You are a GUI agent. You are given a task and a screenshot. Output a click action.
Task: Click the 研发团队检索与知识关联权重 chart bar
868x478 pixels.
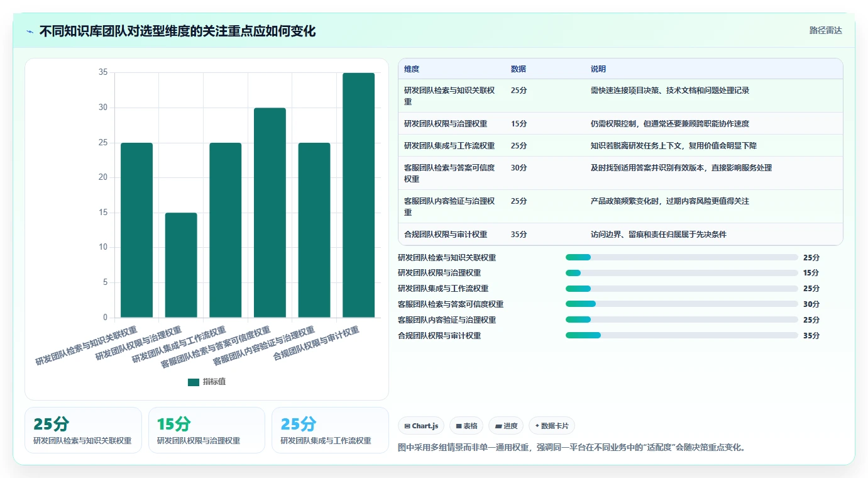[136, 230]
